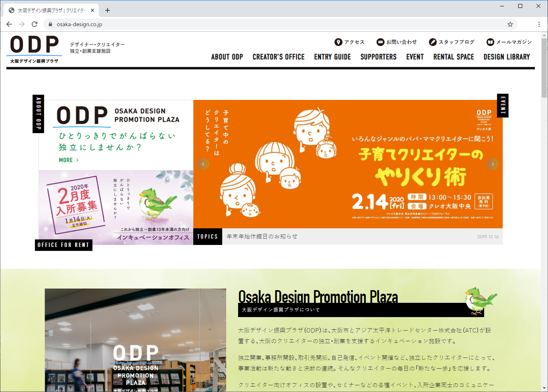Click the ODP interior photo

[135, 340]
